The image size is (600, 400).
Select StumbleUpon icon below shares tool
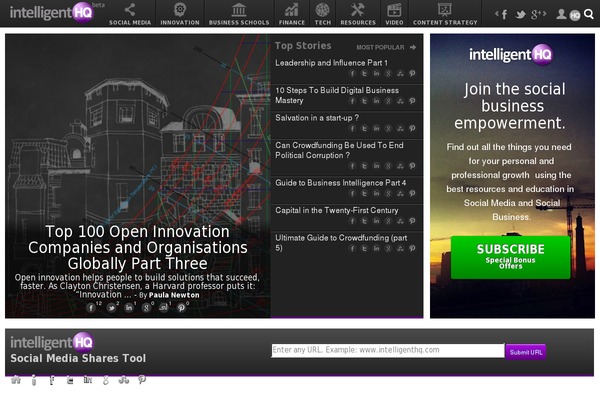(124, 380)
